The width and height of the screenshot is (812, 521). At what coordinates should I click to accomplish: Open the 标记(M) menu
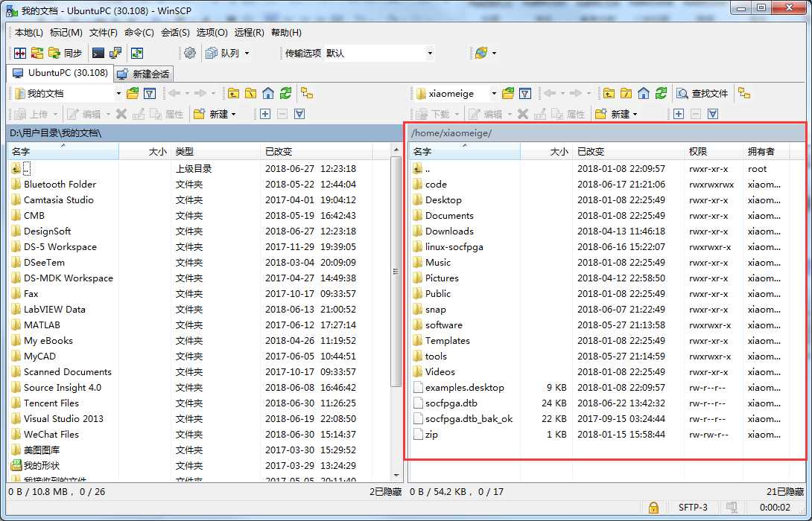66,33
